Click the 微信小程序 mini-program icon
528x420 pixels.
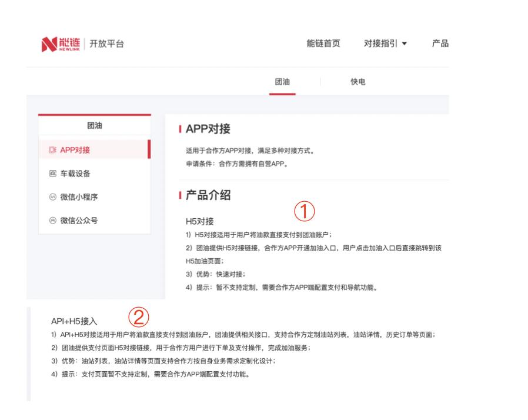point(53,197)
